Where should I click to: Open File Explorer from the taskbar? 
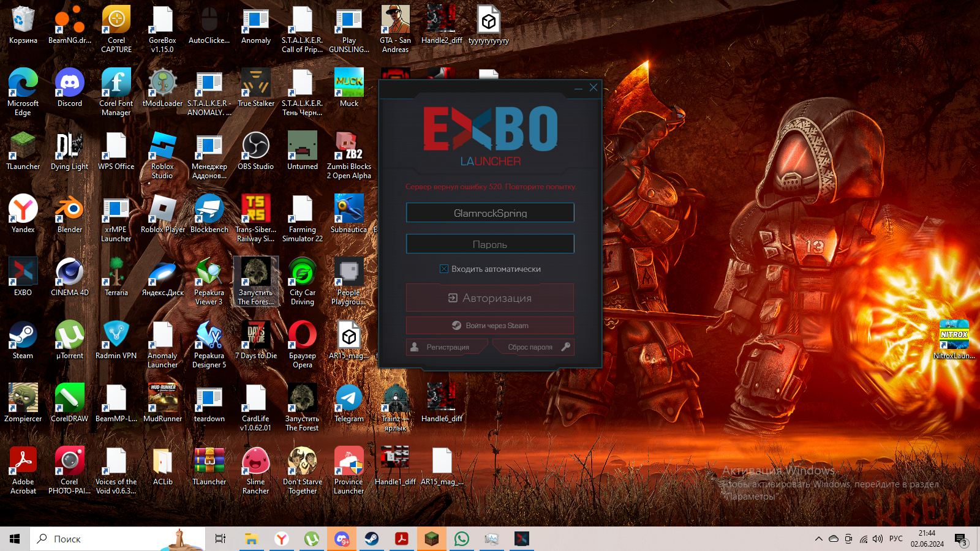point(251,539)
